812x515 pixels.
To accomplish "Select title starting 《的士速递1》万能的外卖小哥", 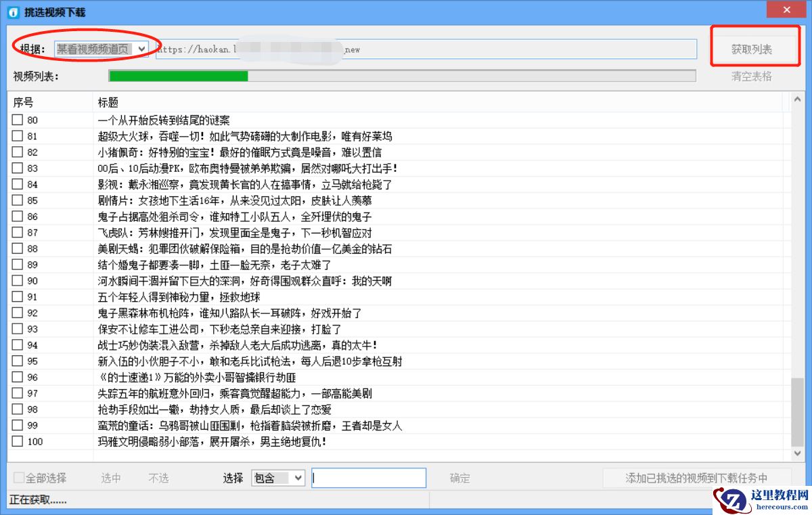I will point(197,378).
